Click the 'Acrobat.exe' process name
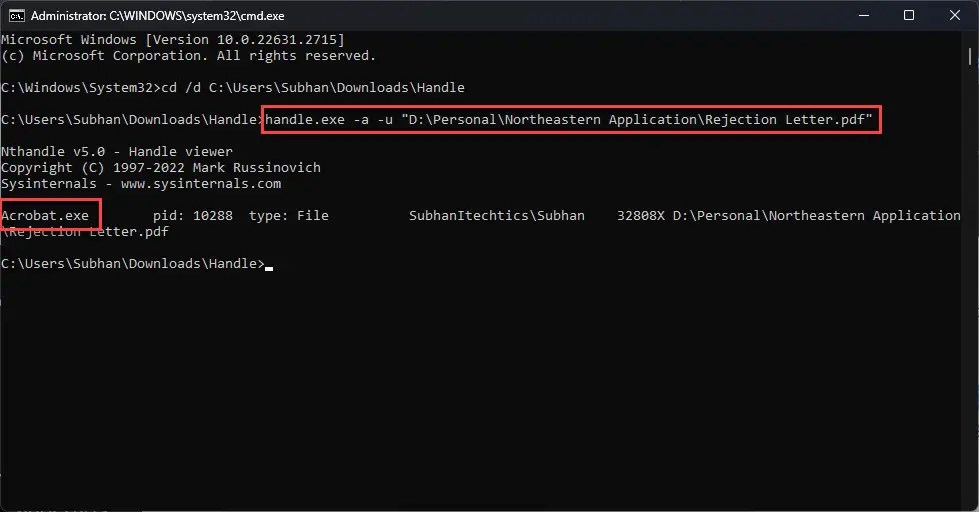 click(x=45, y=215)
